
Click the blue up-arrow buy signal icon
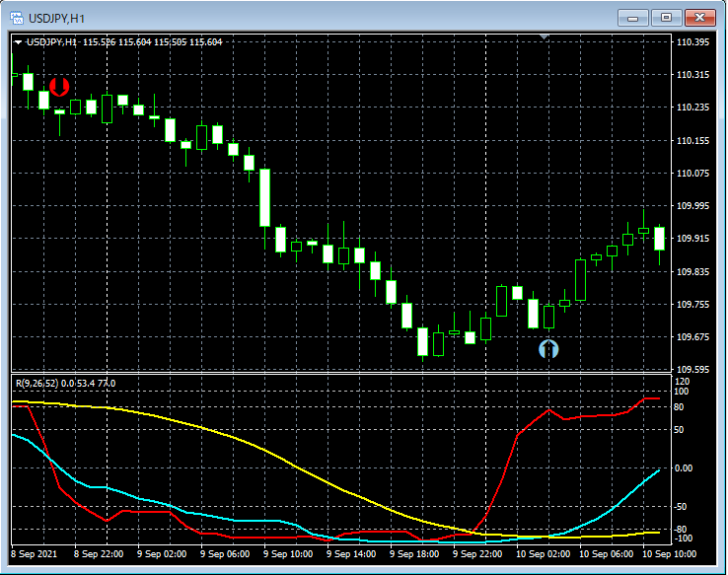(548, 349)
